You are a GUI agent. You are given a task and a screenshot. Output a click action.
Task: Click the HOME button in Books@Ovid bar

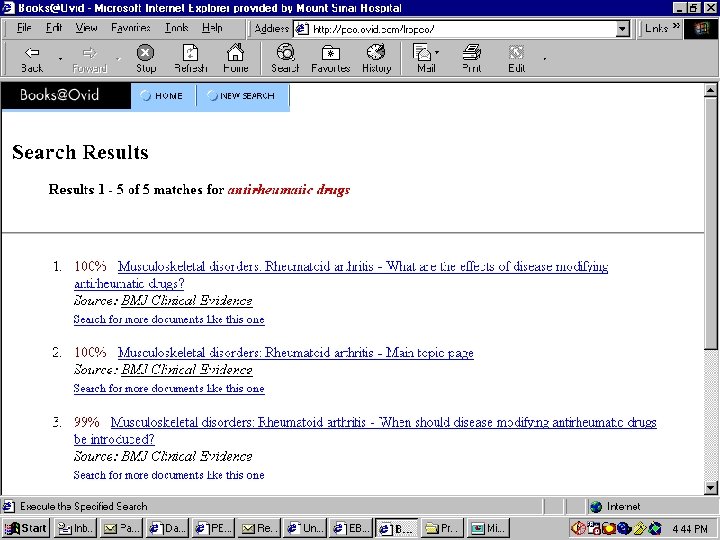pyautogui.click(x=163, y=96)
